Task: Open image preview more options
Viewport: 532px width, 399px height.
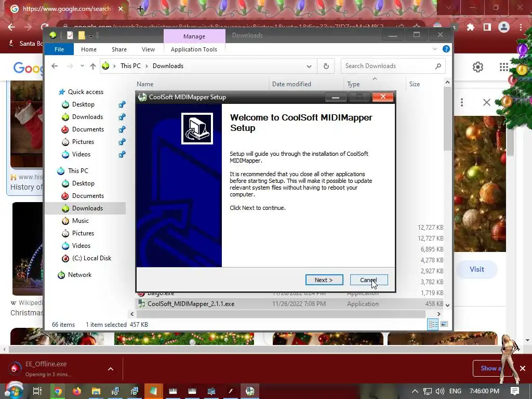Action: click(462, 102)
